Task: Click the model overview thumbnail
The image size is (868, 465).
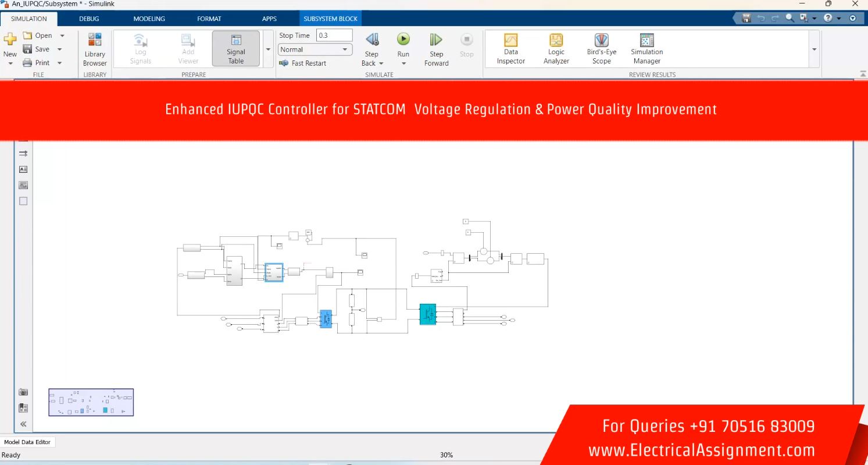Action: [91, 402]
